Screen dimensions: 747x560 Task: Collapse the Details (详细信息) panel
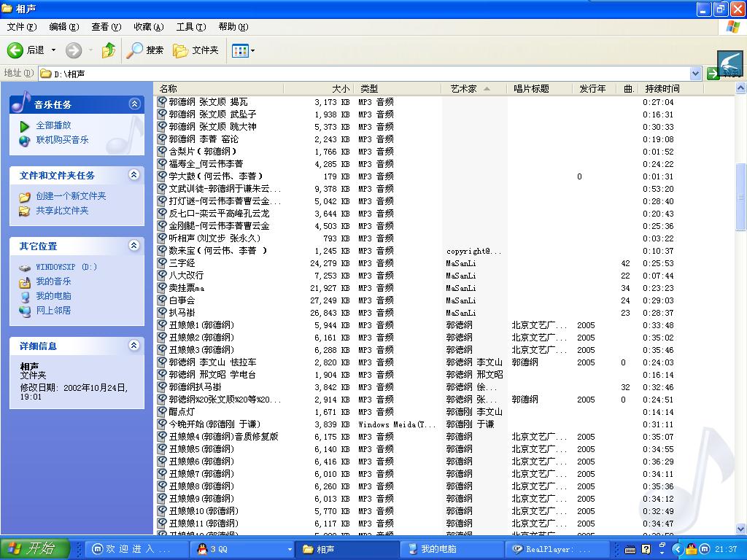(134, 346)
